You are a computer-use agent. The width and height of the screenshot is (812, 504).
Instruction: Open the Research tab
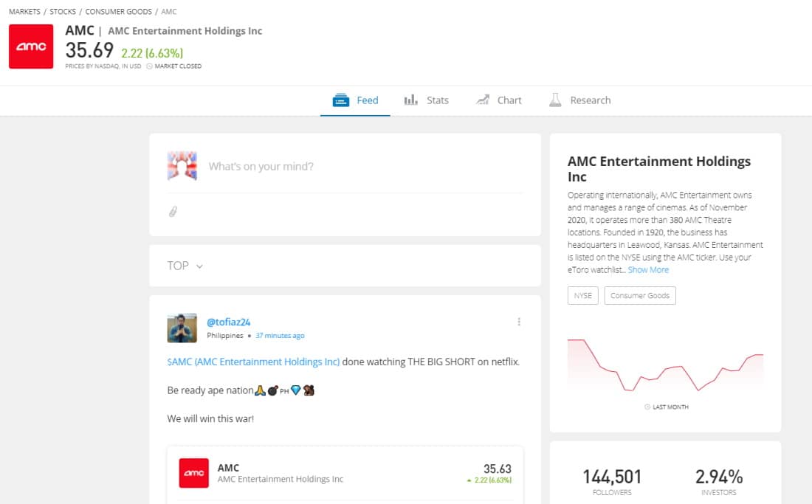[580, 100]
